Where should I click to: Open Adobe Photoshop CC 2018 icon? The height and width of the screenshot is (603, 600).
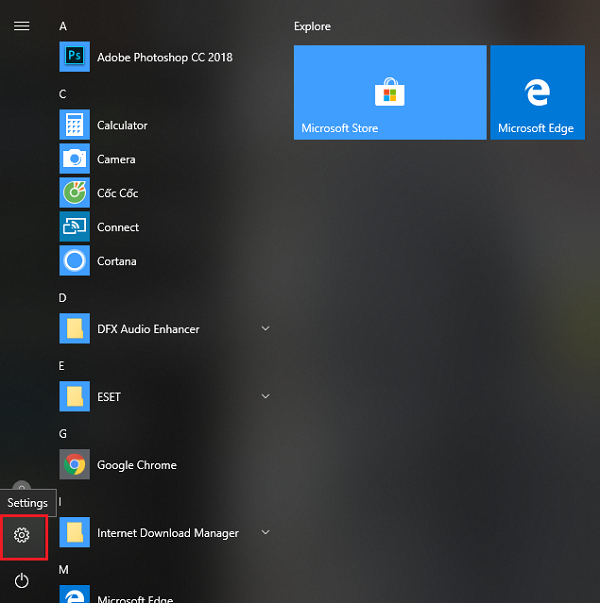pos(74,57)
